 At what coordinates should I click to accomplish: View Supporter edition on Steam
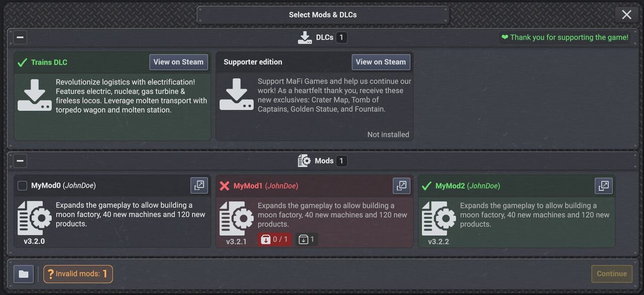tap(381, 62)
